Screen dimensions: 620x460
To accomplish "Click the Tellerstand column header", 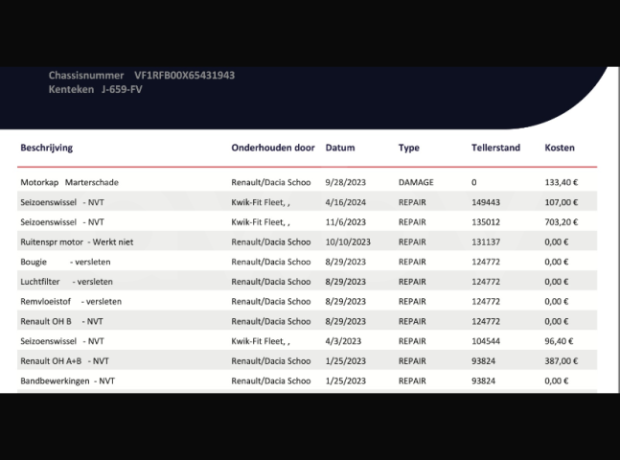I will pos(496,148).
